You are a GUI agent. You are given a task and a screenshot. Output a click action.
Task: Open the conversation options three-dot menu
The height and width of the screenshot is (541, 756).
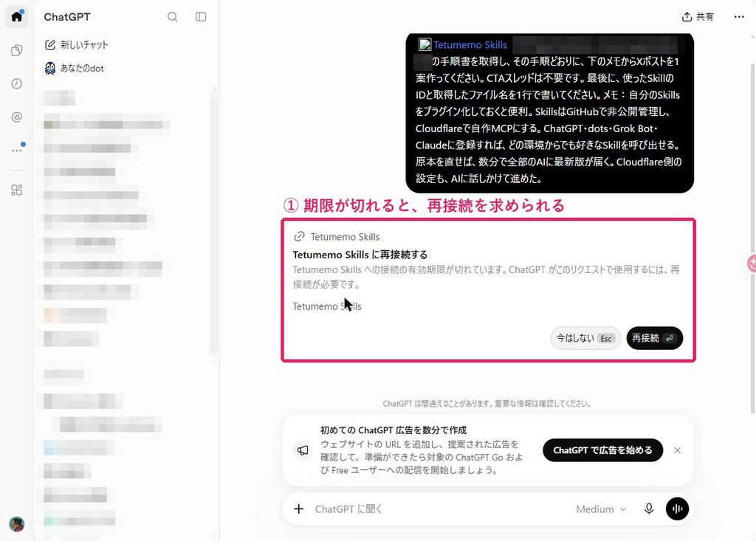[x=739, y=17]
